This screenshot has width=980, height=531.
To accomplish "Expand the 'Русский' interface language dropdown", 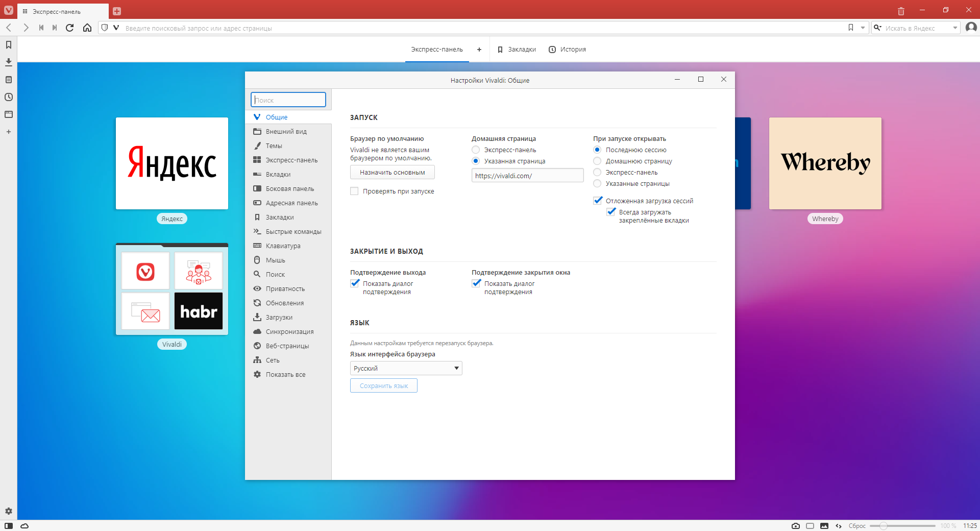I will pyautogui.click(x=406, y=368).
